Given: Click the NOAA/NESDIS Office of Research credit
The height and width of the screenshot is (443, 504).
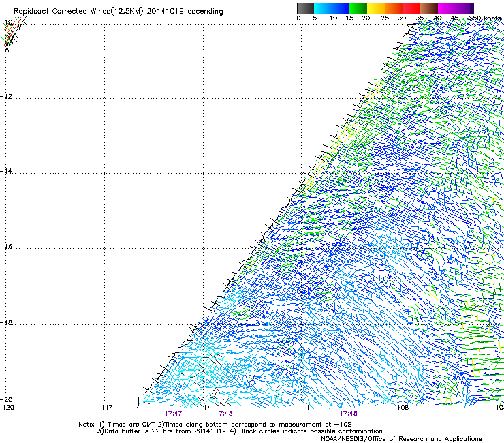Looking at the screenshot, I should 401,439.
